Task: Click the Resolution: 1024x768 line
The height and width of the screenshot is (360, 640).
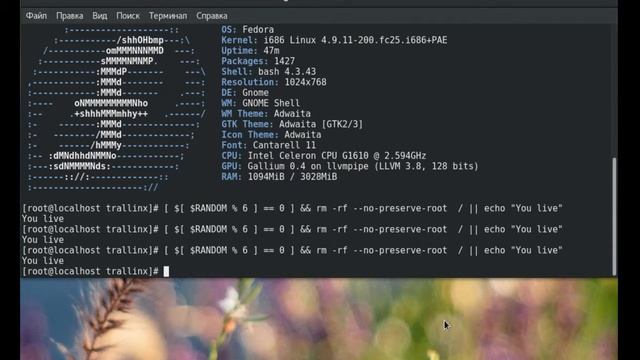Action: click(x=274, y=82)
